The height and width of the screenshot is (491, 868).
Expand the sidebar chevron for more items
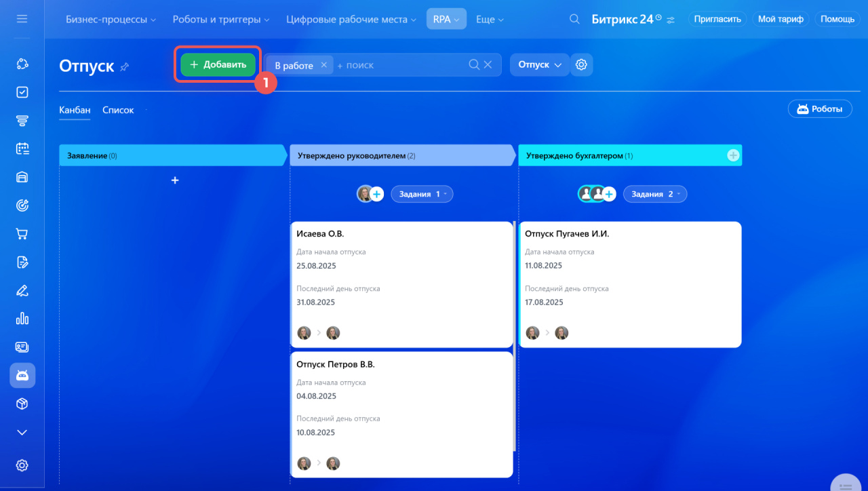click(x=22, y=432)
